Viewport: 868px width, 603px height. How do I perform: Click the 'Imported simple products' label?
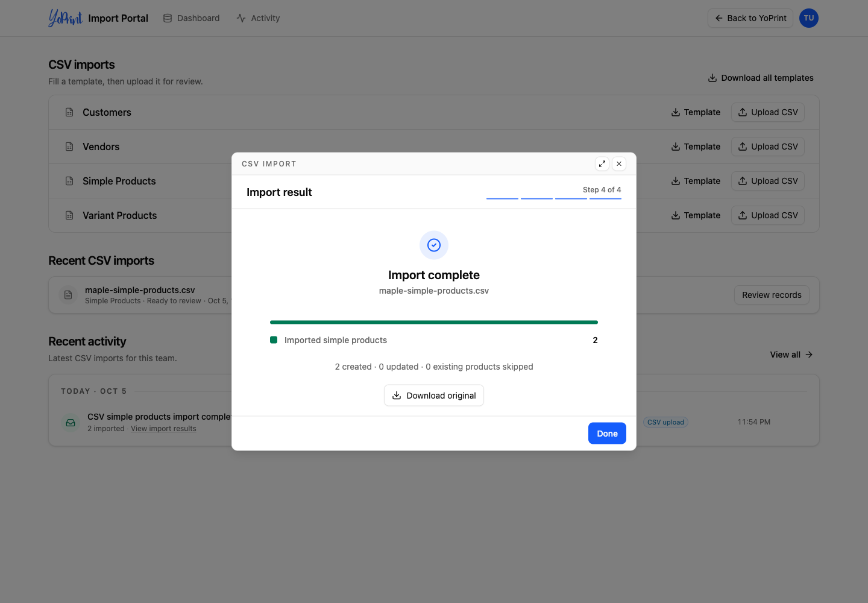click(x=336, y=340)
